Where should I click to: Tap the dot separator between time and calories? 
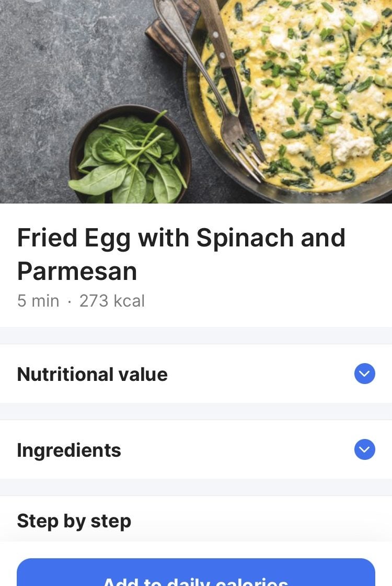coord(69,301)
